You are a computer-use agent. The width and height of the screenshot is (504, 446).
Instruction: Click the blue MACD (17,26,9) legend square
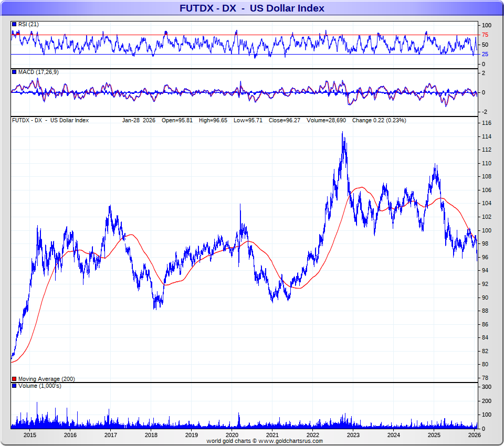click(x=14, y=72)
